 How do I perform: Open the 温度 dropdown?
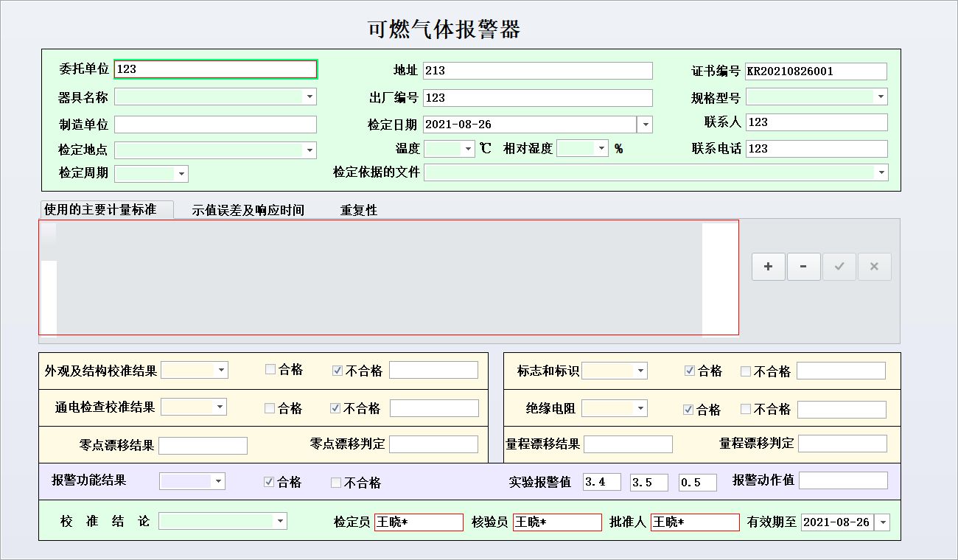coord(469,148)
